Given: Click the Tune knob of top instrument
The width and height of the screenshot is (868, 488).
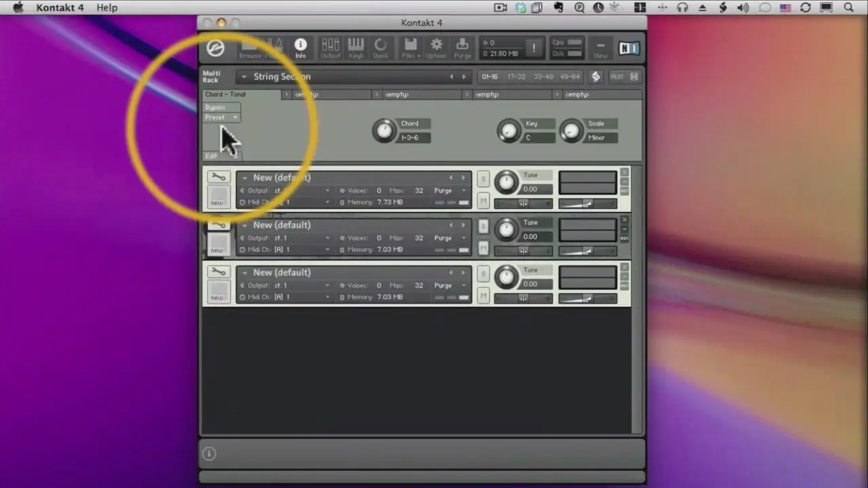Looking at the screenshot, I should point(506,182).
